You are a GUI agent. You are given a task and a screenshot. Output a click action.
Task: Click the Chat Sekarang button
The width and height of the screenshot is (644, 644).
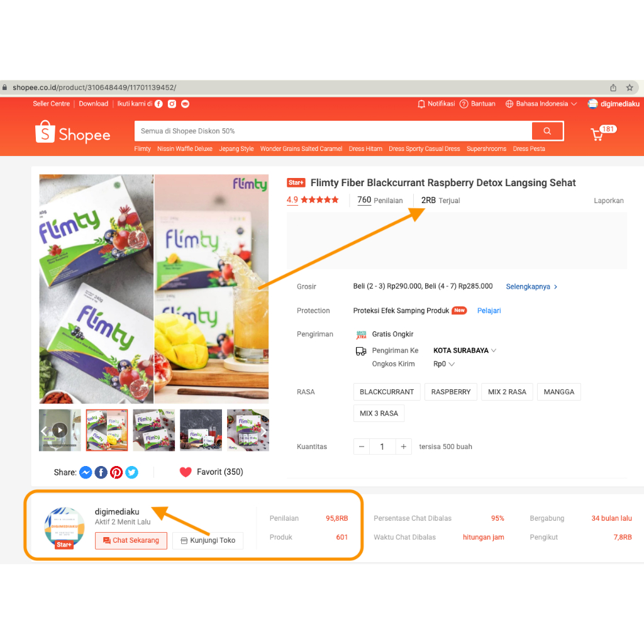coord(131,540)
